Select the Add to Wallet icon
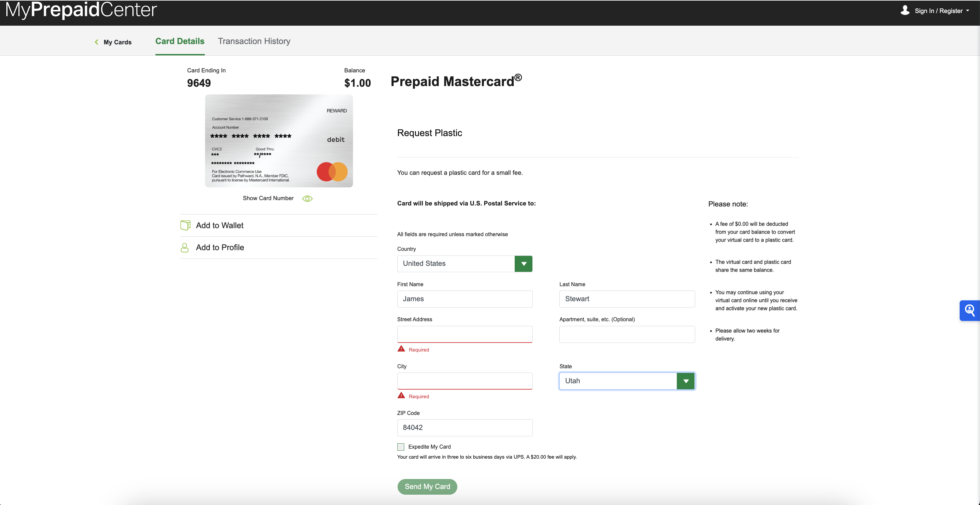 pos(185,225)
